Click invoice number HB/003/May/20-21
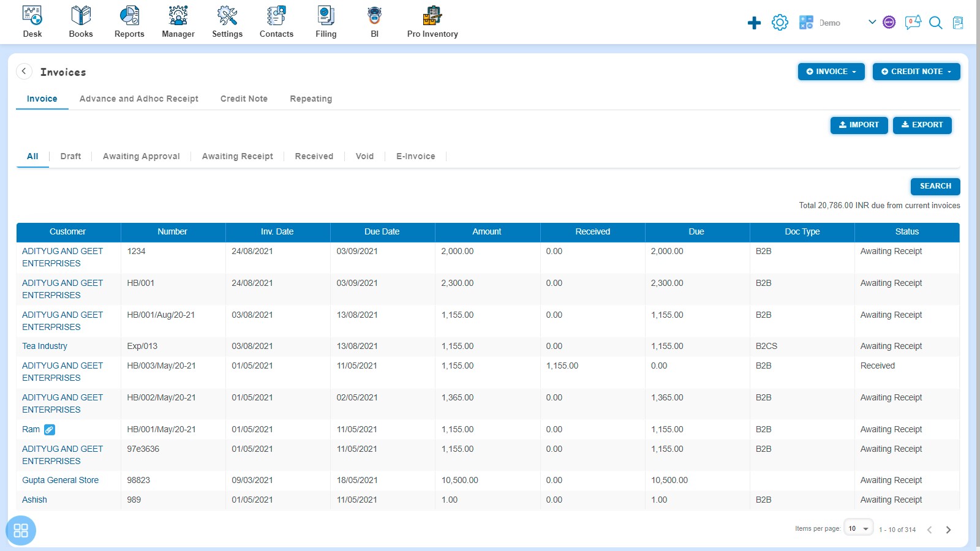980x551 pixels. [x=161, y=365]
